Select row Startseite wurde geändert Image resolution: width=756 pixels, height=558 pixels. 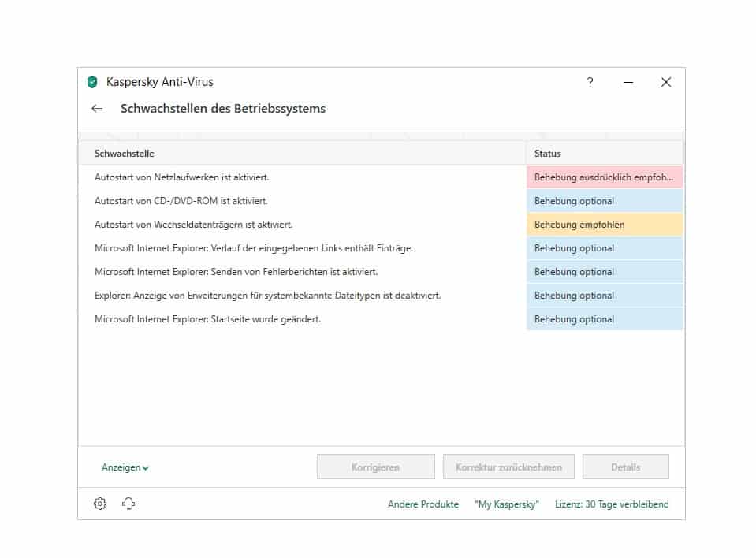381,319
